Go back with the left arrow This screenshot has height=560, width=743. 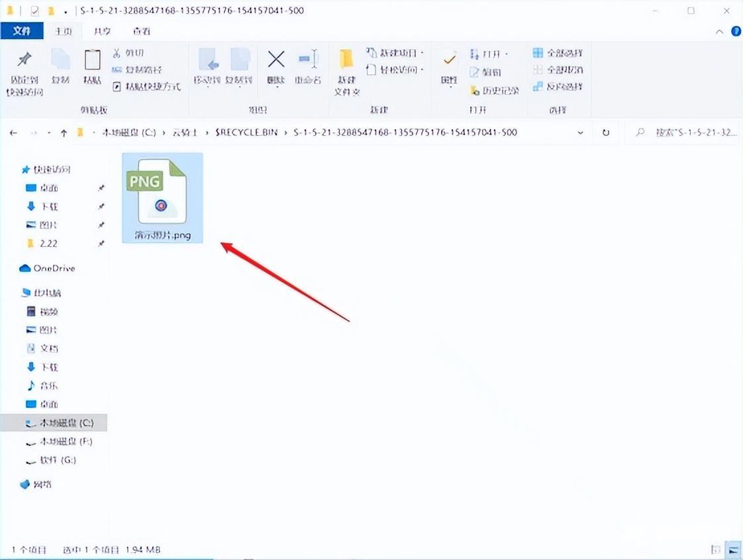[x=13, y=132]
